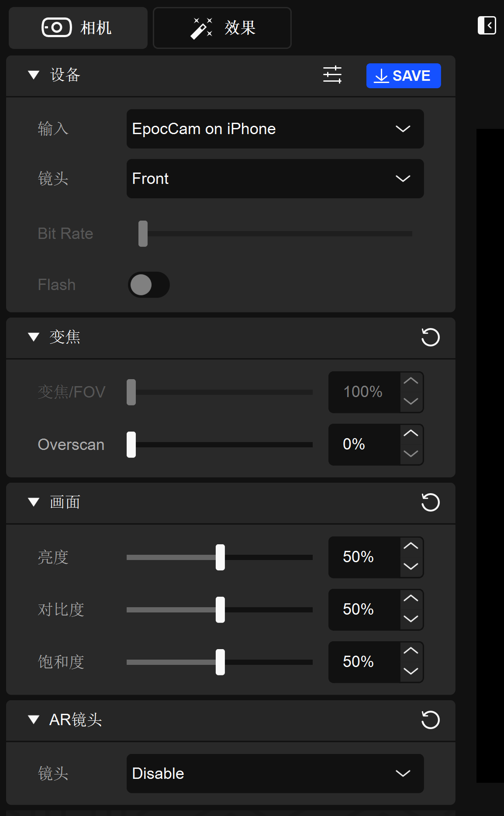Screen dimensions: 504x816
Task: Switch to the 效果 effects tab
Action: pos(222,28)
